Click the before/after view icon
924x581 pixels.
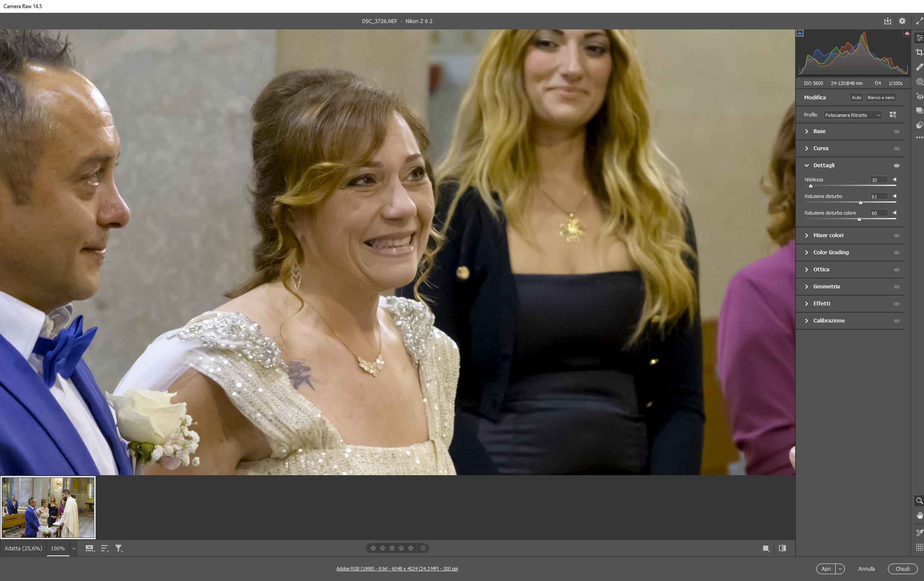782,548
